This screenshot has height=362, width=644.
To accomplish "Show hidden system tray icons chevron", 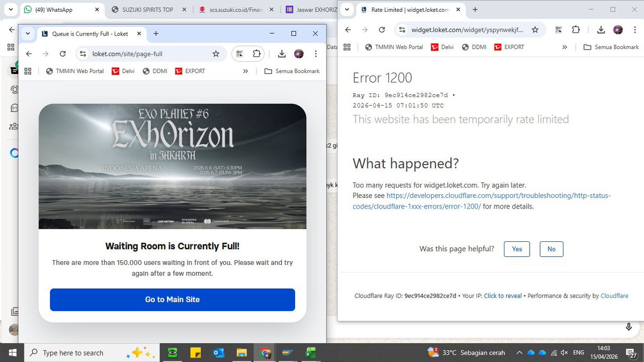I will click(519, 353).
